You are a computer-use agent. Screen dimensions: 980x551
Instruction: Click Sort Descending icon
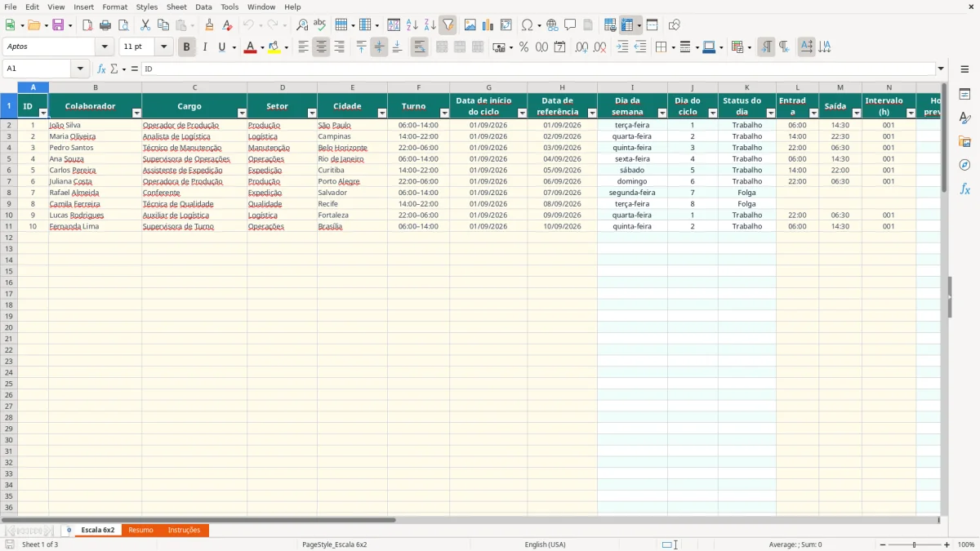click(430, 25)
